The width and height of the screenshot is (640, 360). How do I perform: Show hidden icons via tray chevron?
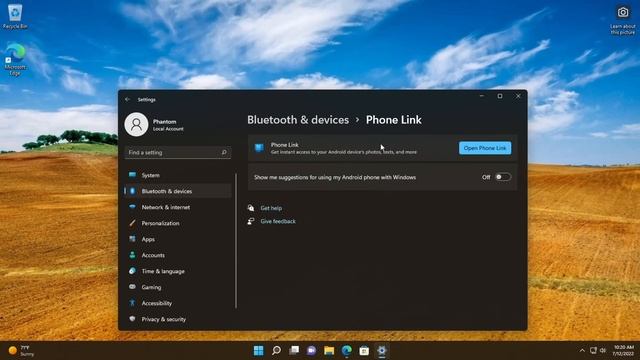582,350
